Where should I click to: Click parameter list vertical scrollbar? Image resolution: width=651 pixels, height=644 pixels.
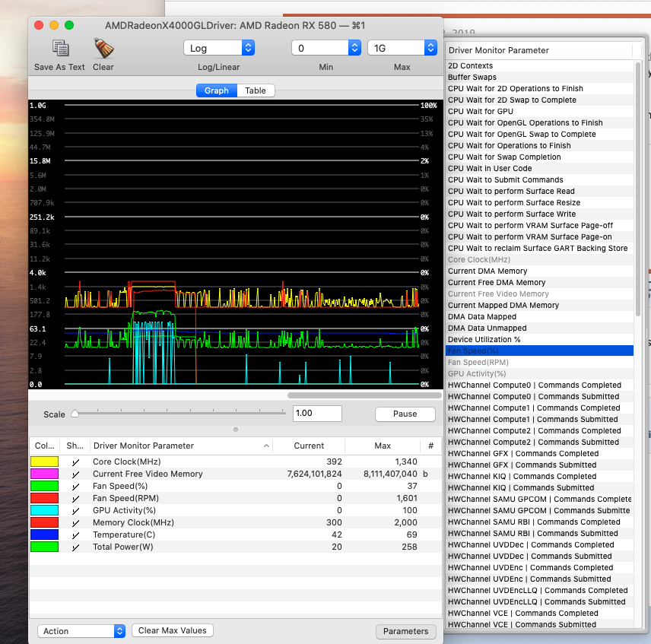(x=638, y=189)
